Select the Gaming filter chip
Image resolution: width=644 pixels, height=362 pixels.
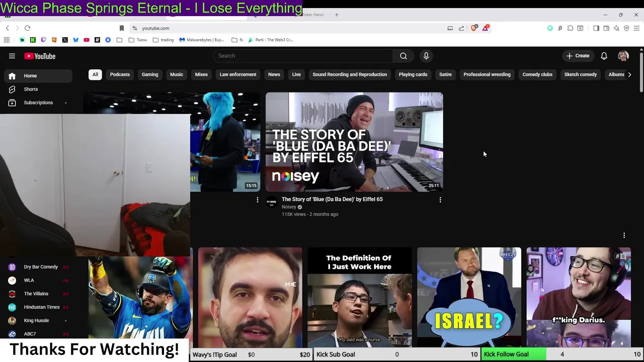150,74
